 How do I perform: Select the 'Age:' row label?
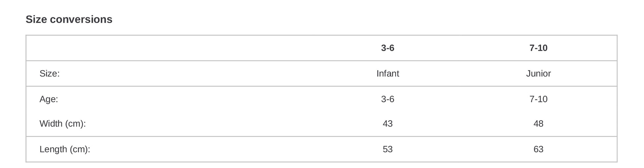[49, 99]
